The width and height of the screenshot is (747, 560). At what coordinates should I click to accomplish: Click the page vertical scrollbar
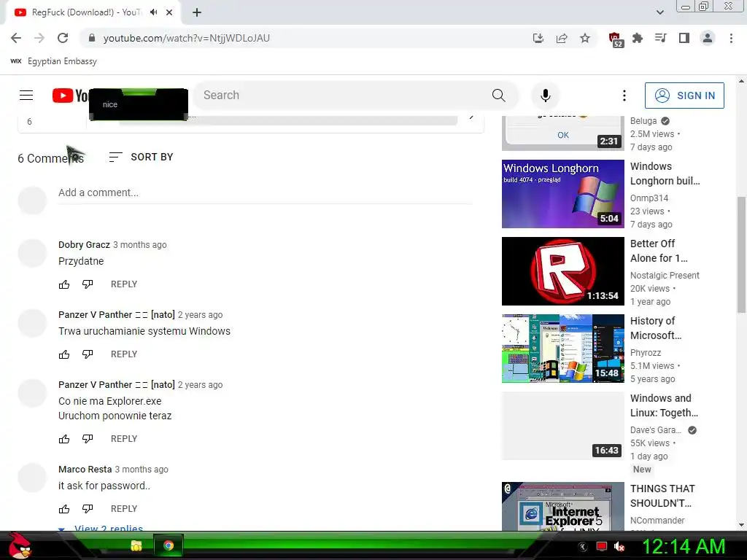click(741, 254)
